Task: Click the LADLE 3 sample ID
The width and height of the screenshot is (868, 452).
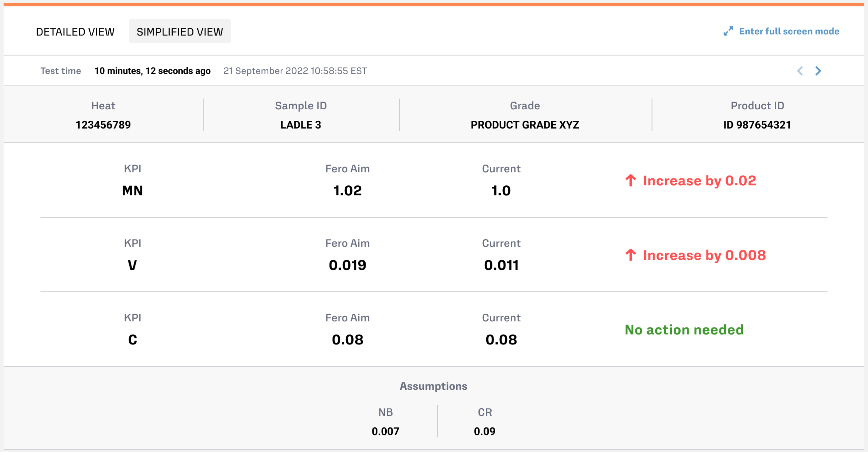Action: [x=301, y=125]
